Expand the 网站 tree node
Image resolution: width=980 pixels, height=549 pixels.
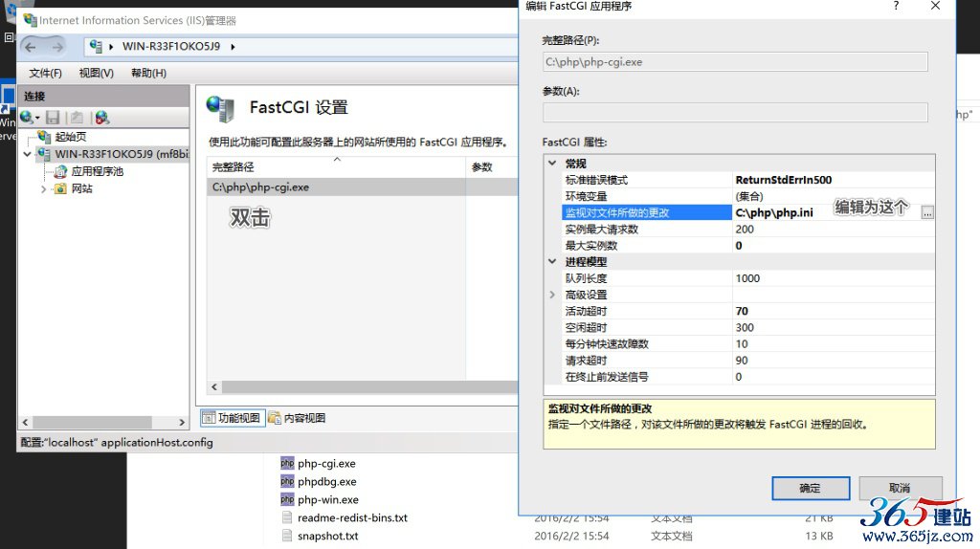[x=43, y=188]
